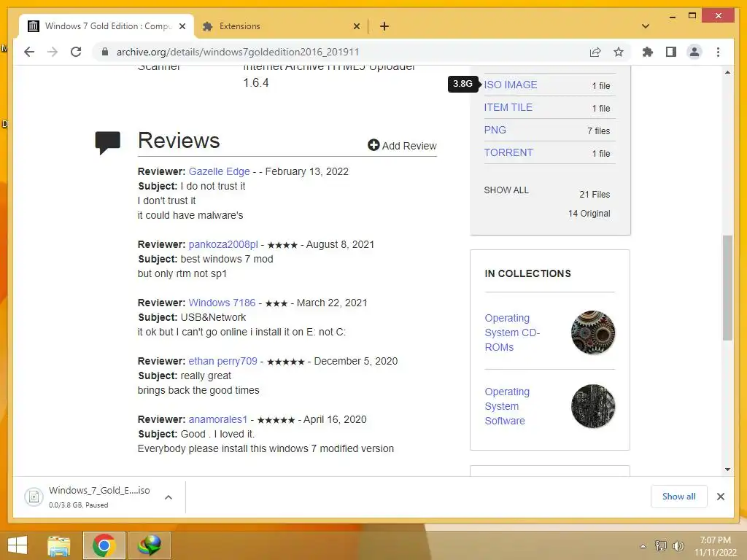Open the ITEM TILE download option

point(508,108)
